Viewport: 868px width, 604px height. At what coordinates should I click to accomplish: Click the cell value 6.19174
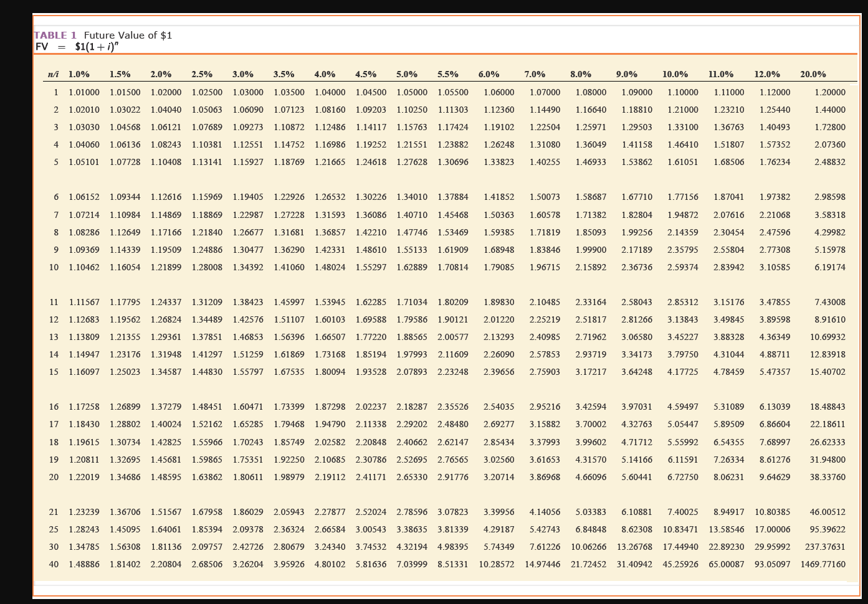[x=830, y=267]
